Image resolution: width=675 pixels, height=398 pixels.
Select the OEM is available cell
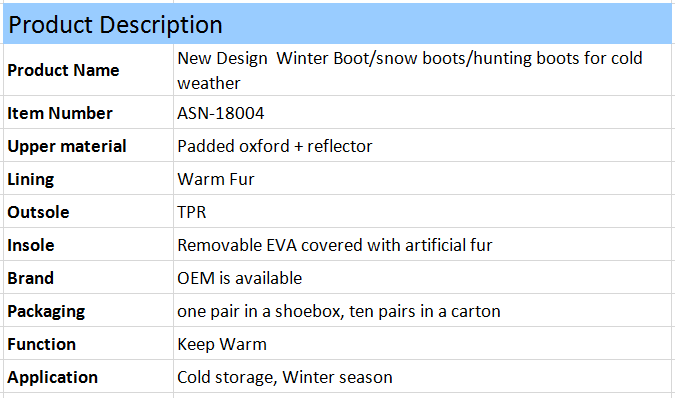(422, 278)
